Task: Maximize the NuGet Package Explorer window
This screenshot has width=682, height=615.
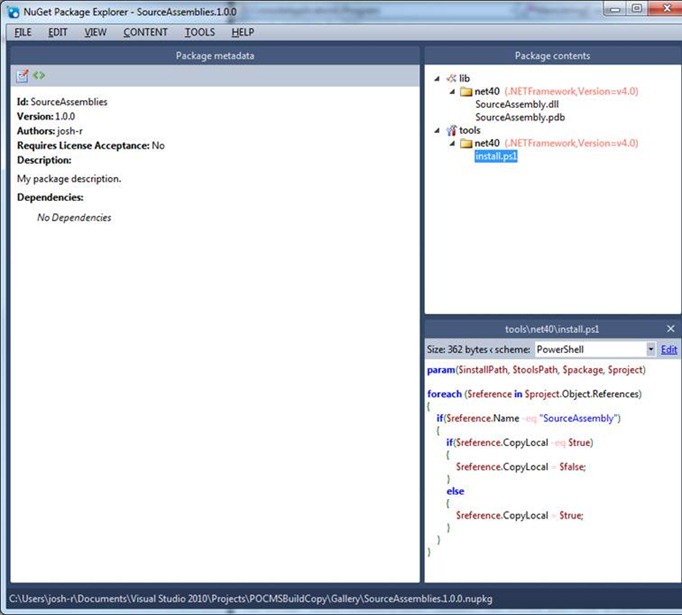Action: coord(637,9)
